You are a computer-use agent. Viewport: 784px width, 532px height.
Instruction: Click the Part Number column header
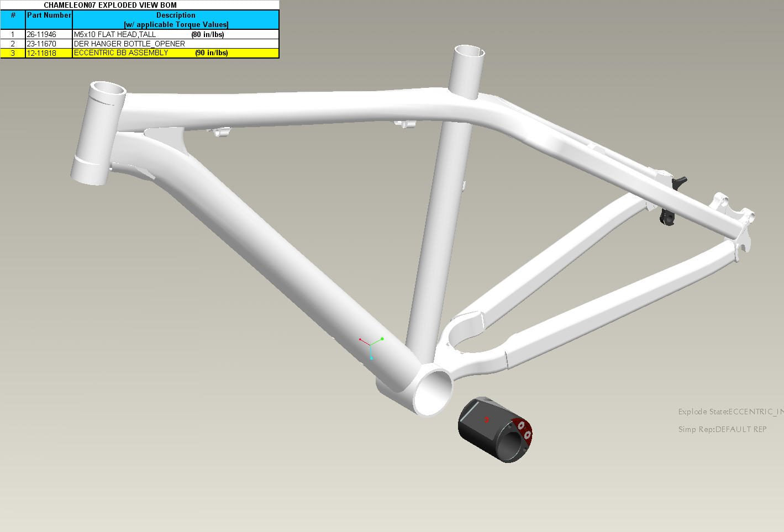[49, 15]
